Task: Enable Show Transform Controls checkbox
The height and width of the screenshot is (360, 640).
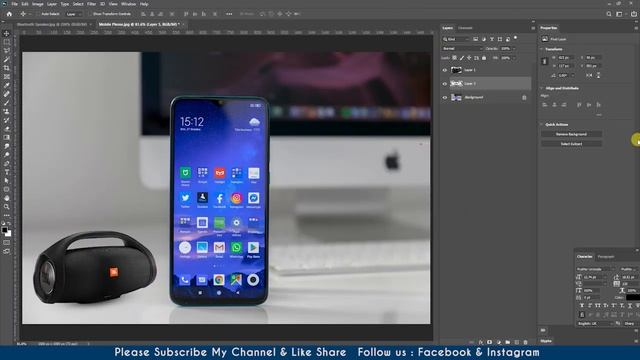Action: point(91,14)
